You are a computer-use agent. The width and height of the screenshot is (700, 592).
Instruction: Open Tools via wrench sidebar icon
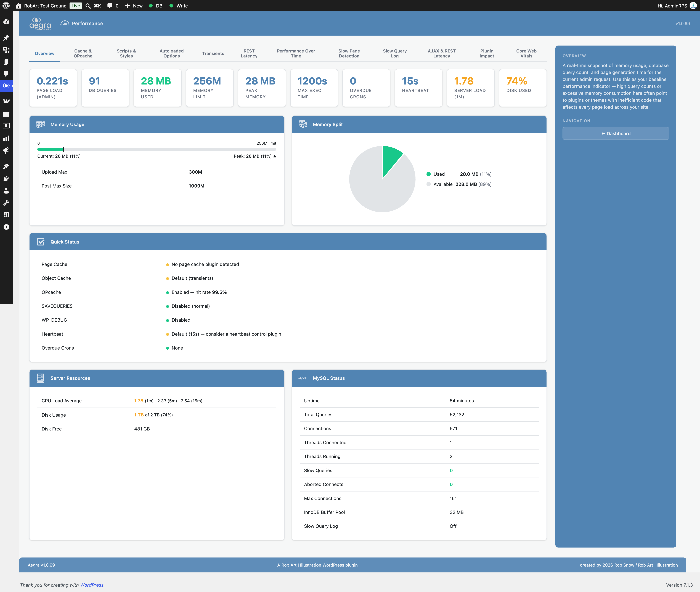6,203
